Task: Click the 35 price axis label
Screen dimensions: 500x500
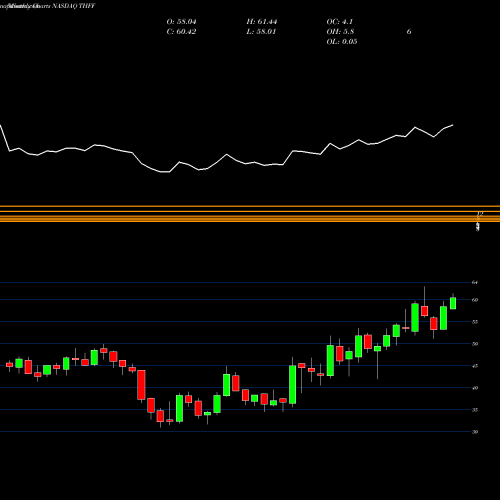Action: [x=475, y=410]
